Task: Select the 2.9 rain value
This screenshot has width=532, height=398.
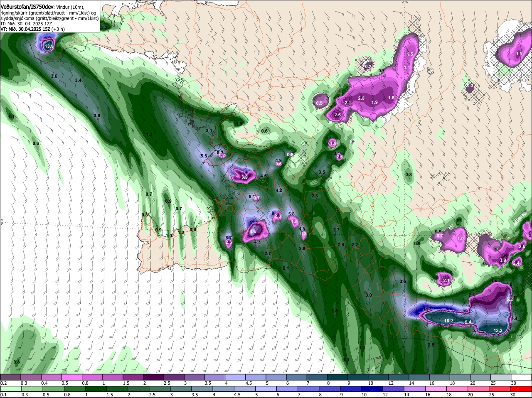Action: (x=302, y=248)
